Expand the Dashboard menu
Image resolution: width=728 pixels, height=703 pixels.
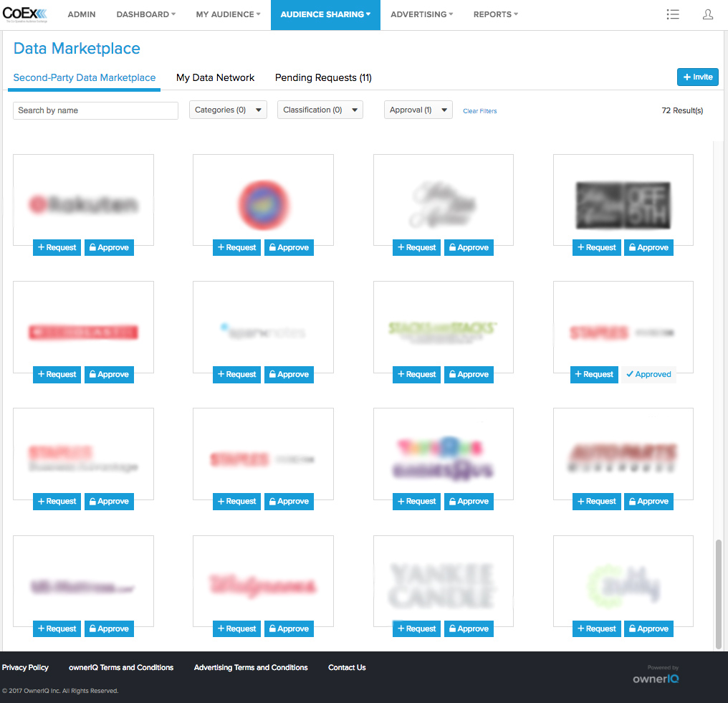click(145, 14)
